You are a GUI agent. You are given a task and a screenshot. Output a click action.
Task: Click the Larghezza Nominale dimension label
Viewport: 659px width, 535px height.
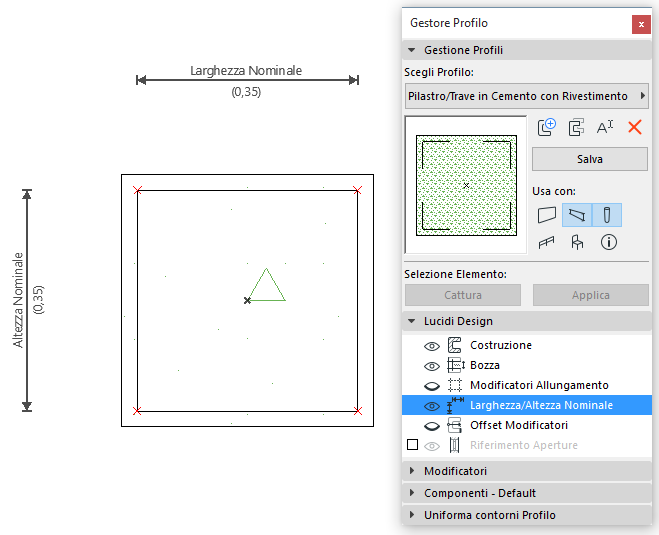(246, 71)
